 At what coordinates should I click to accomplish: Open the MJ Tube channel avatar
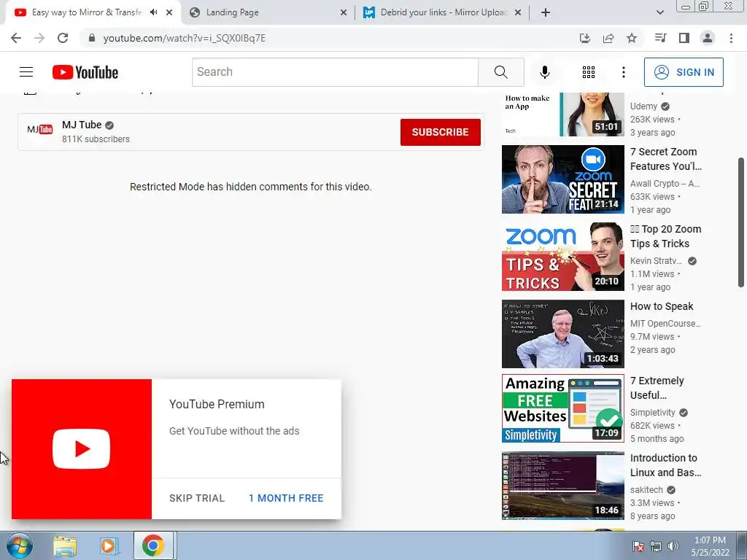click(x=40, y=130)
